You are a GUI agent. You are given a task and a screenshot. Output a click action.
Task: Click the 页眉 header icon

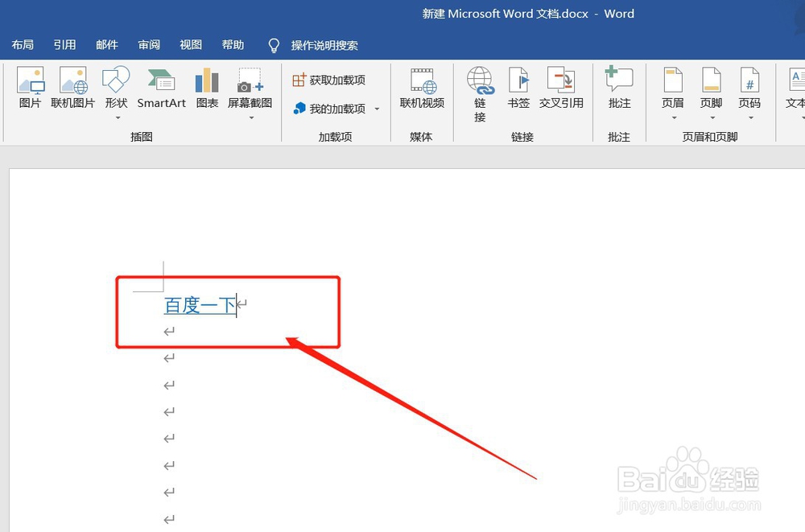[672, 80]
